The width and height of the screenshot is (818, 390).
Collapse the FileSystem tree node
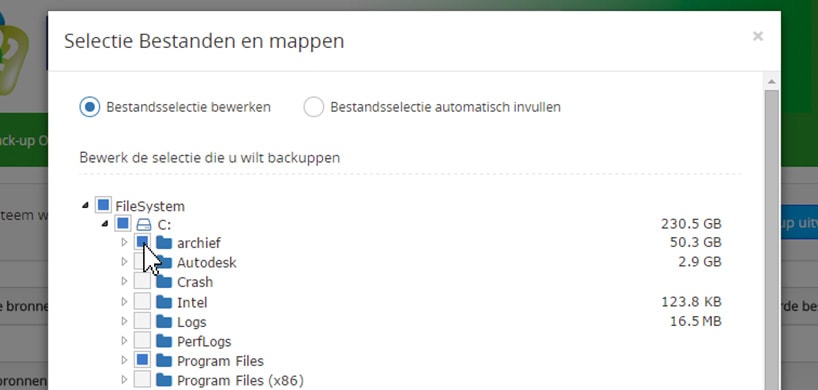[85, 205]
